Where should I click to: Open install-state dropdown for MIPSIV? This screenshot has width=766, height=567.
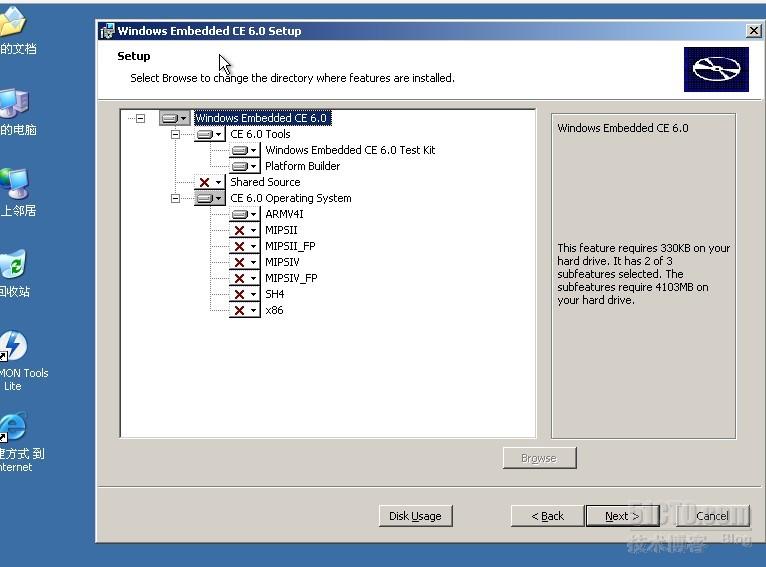[245, 262]
